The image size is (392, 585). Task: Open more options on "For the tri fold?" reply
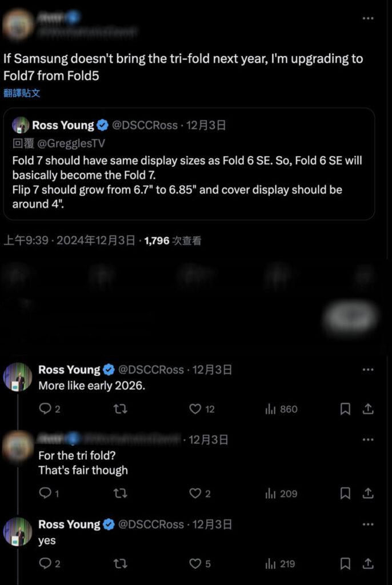[369, 439]
